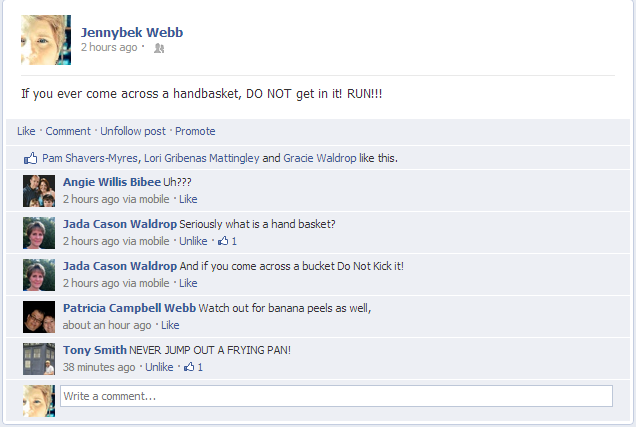Open Gracie Waldrop's profile from the likes list
The width and height of the screenshot is (636, 427).
pyautogui.click(x=320, y=158)
